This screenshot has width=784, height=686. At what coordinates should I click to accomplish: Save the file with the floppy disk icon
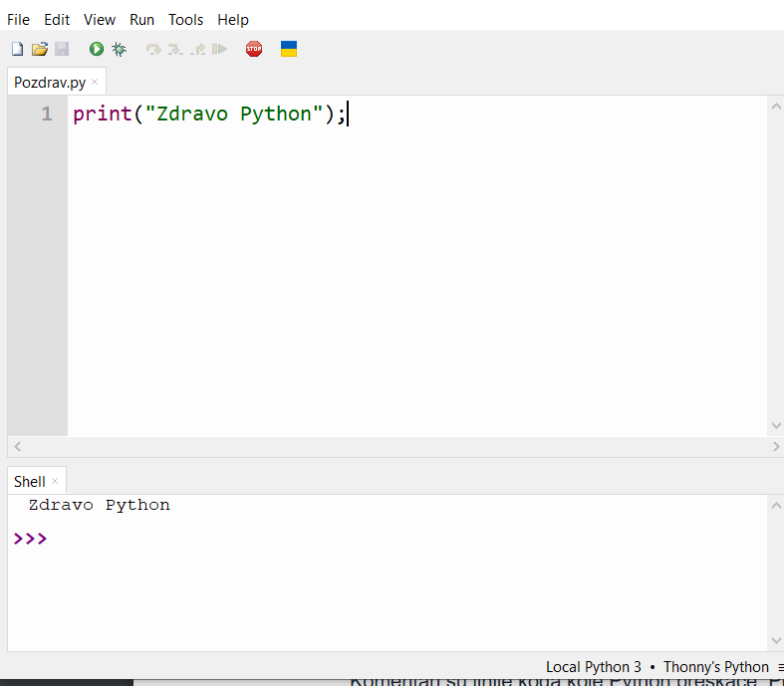pos(62,49)
